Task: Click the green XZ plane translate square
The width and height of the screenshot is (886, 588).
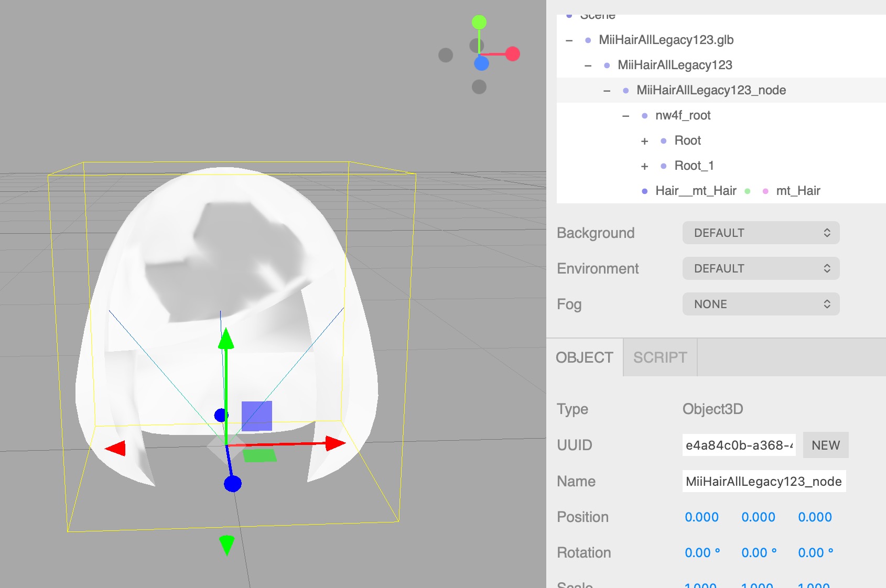Action: tap(260, 455)
